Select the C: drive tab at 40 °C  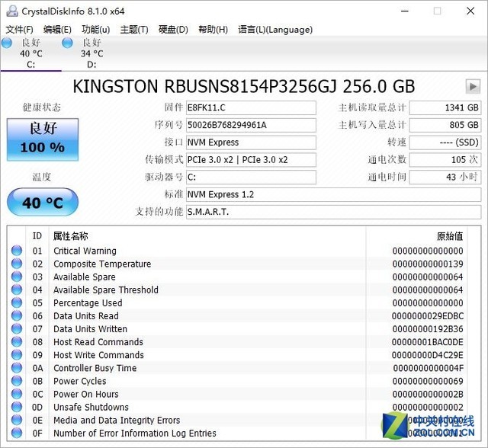30,53
